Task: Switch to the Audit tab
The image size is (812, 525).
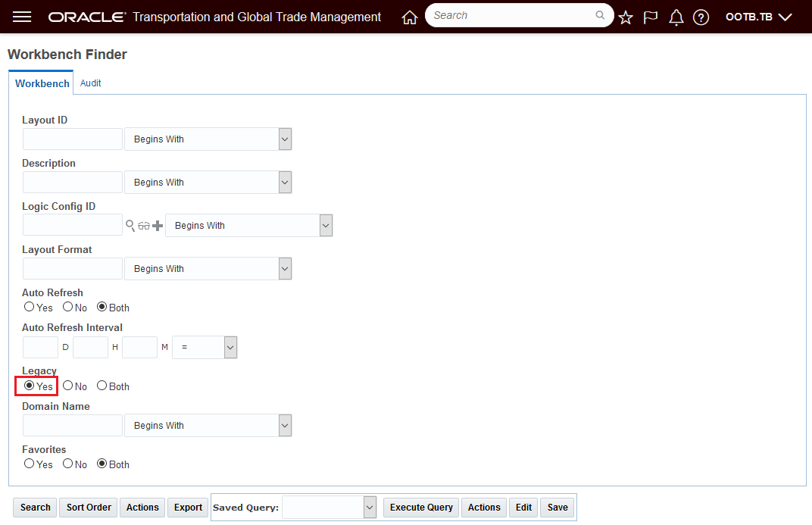Action: [x=91, y=83]
